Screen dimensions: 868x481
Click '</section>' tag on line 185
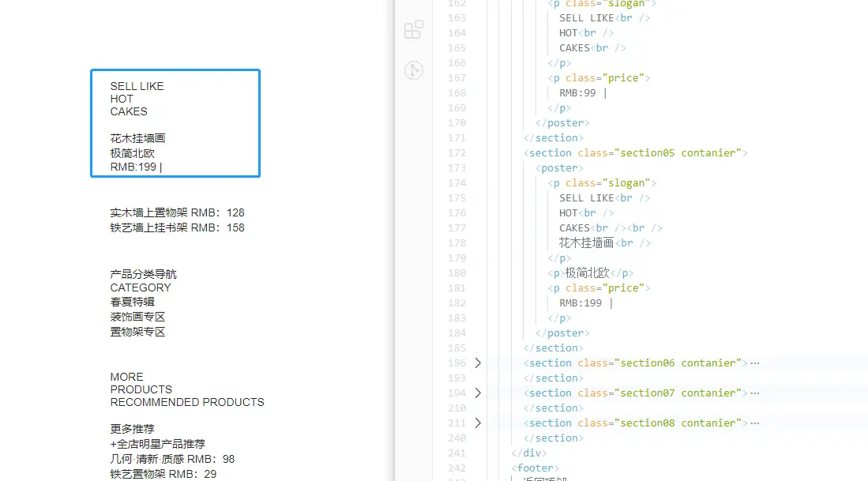[553, 348]
